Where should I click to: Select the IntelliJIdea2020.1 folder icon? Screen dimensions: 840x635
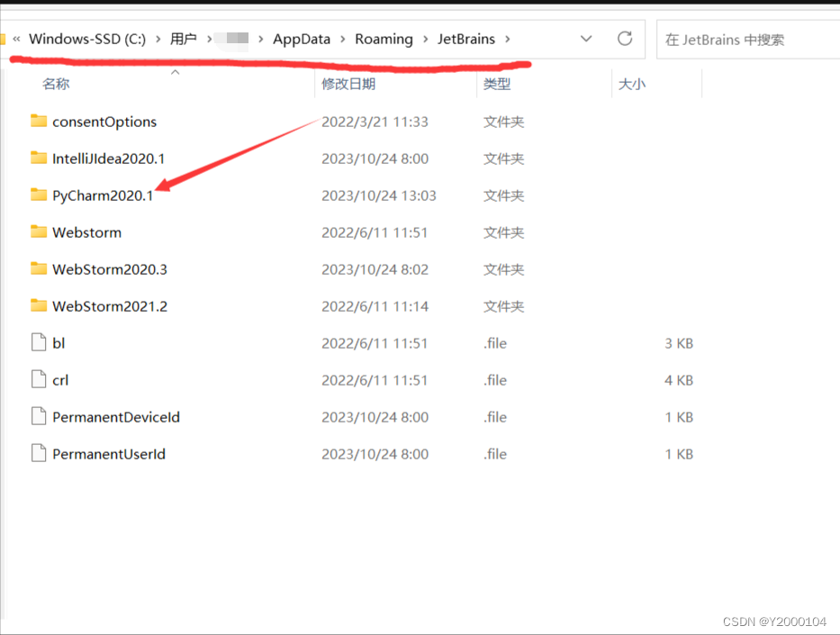pos(39,159)
